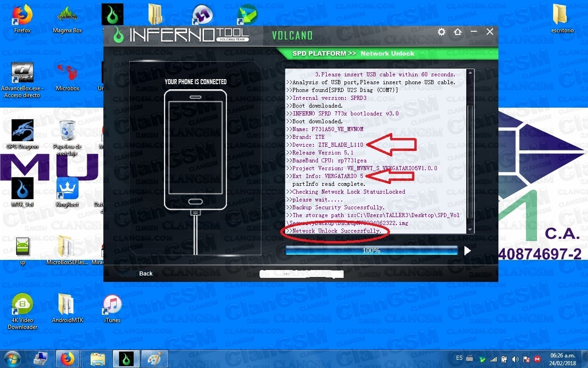This screenshot has width=588, height=368.
Task: Open the Windows Start menu
Action: pyautogui.click(x=13, y=358)
